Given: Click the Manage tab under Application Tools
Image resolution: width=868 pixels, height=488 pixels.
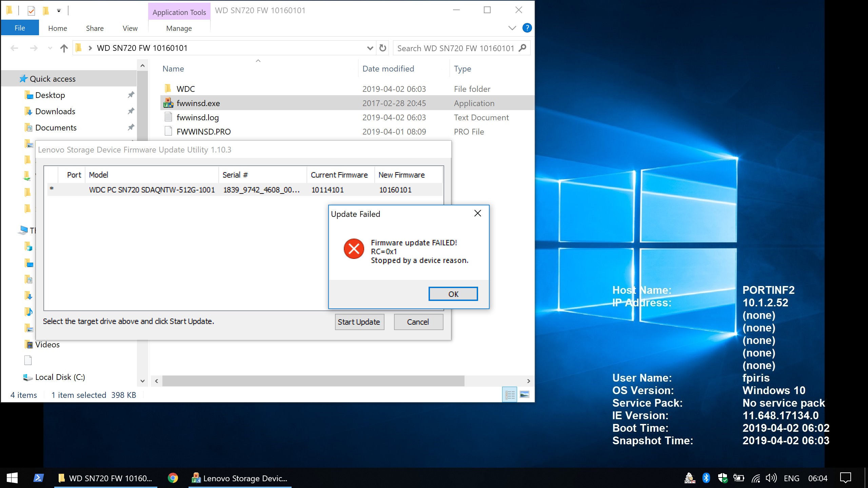Looking at the screenshot, I should coord(178,28).
